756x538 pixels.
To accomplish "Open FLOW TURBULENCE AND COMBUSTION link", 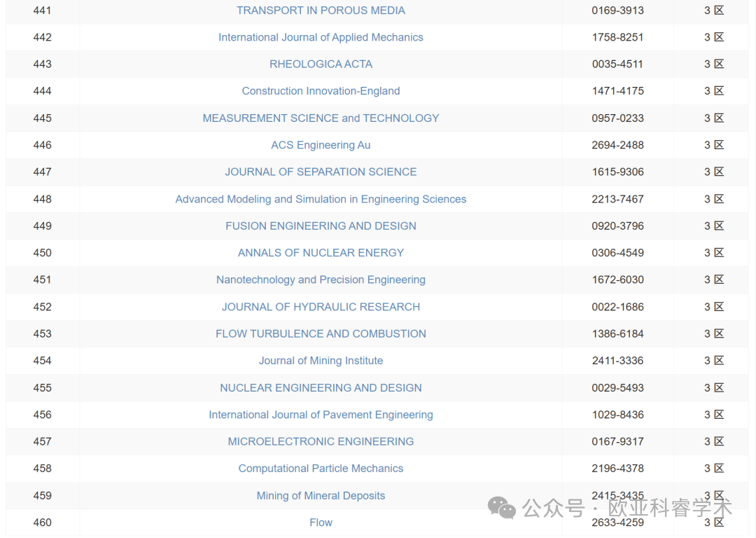I will pos(321,333).
